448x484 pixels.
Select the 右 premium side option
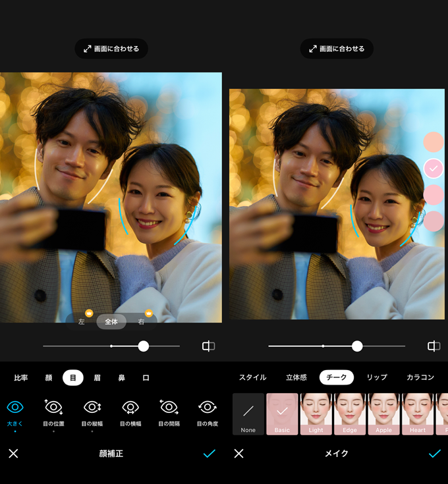click(141, 322)
